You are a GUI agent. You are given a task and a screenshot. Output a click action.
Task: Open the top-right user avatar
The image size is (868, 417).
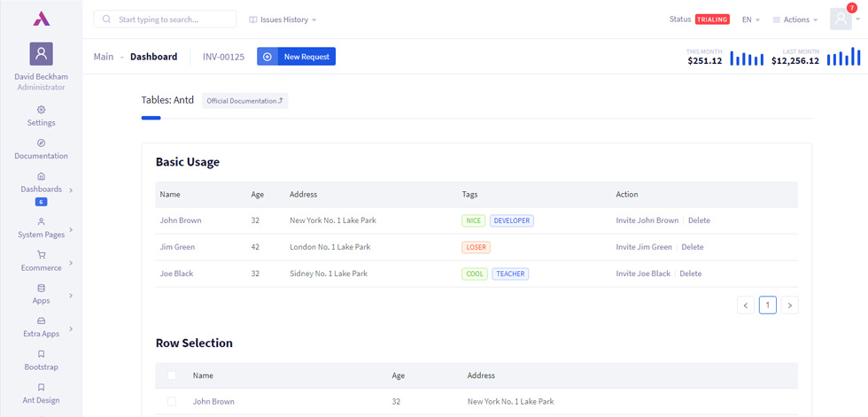[x=841, y=19]
